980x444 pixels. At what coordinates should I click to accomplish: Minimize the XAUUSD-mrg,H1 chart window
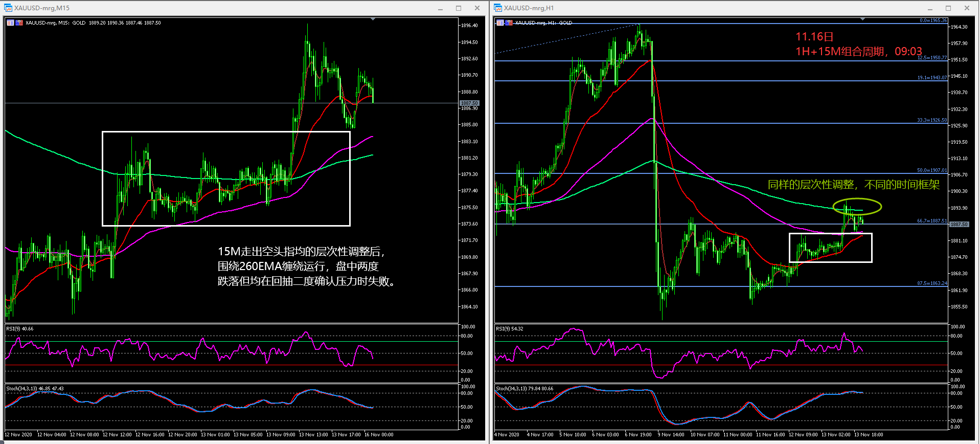[x=930, y=8]
